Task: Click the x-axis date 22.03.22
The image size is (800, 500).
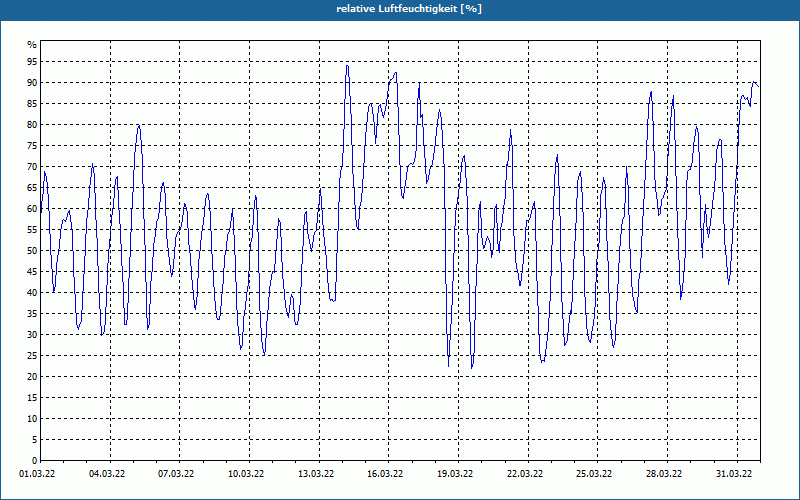Action: tap(525, 474)
